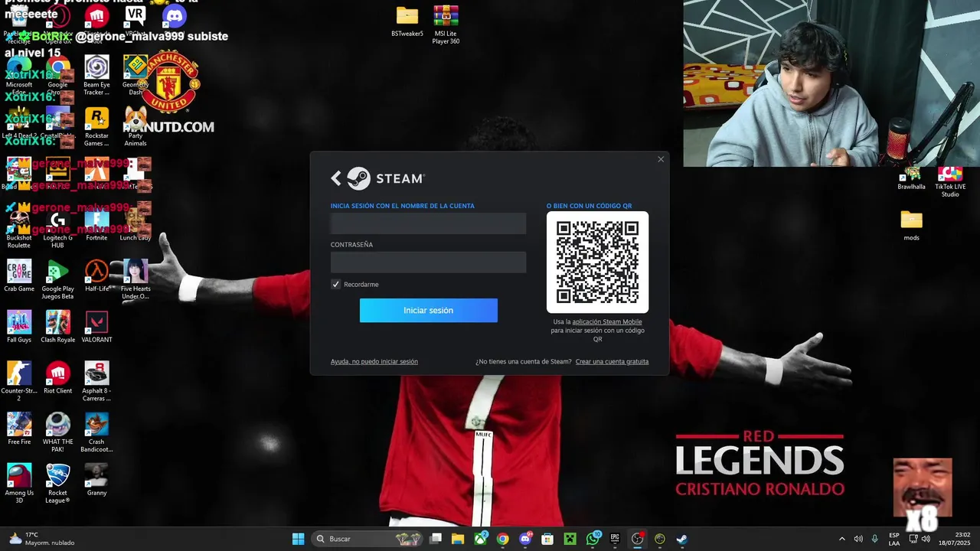Open Brawlhalla desktop shortcut

[911, 178]
